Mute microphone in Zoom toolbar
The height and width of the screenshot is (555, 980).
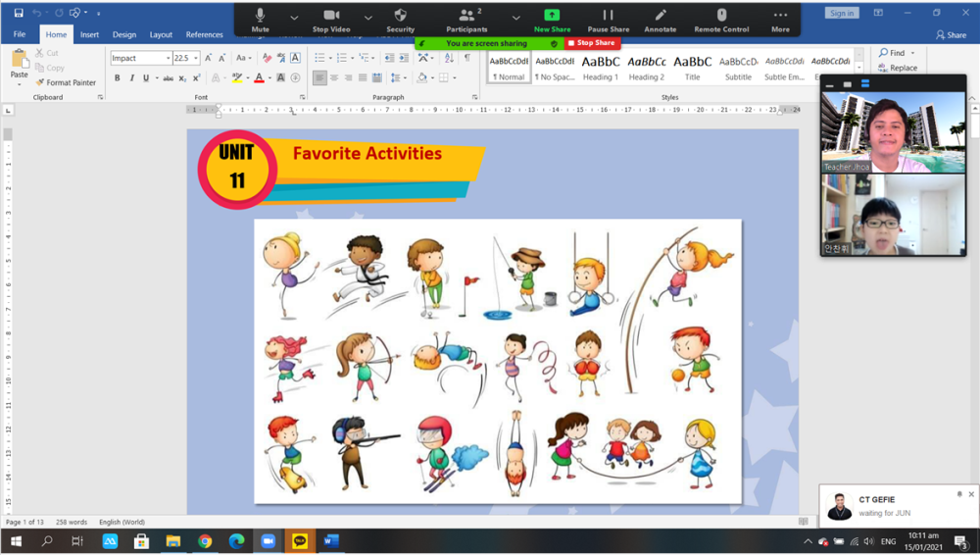click(260, 20)
